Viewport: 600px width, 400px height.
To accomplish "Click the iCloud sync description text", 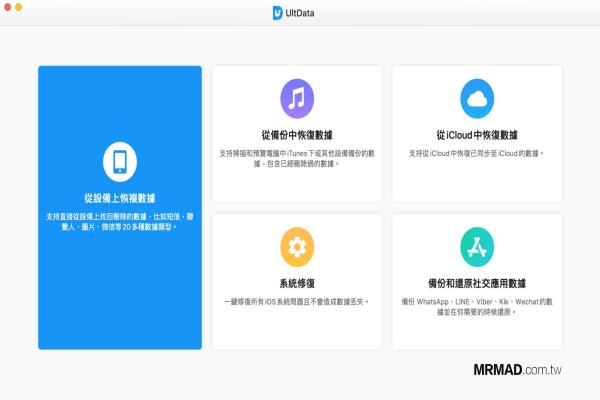I will click(476, 153).
